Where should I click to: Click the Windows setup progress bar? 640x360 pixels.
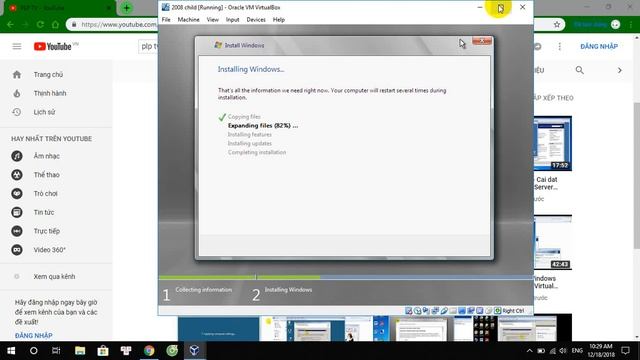click(346, 277)
